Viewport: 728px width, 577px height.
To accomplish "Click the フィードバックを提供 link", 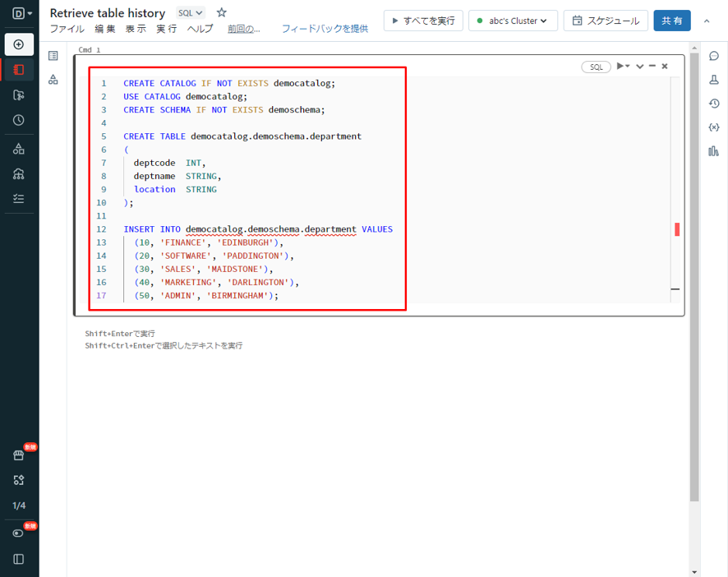I will [325, 29].
